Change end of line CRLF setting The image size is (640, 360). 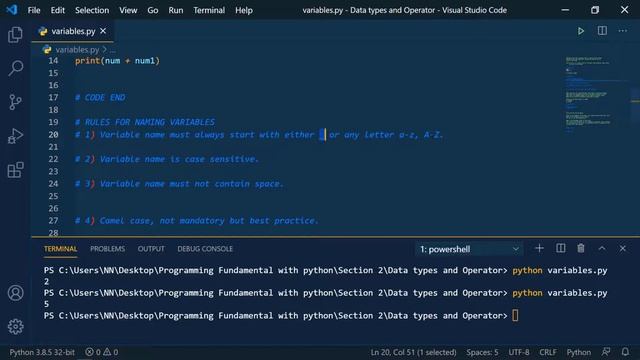[548, 352]
